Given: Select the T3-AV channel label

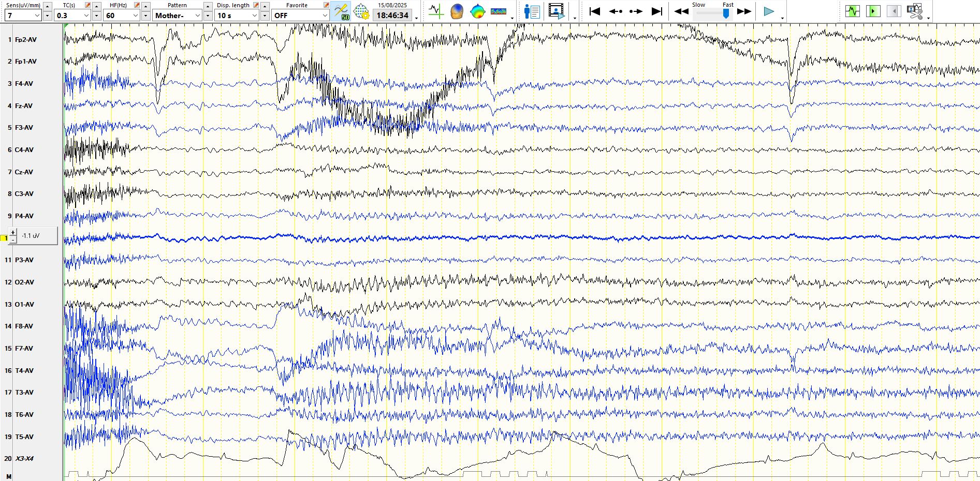Looking at the screenshot, I should pos(24,393).
